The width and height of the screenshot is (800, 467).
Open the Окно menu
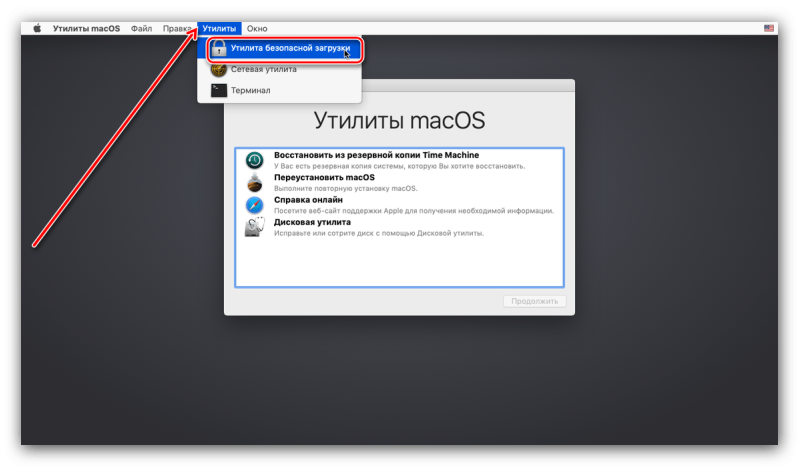click(257, 29)
